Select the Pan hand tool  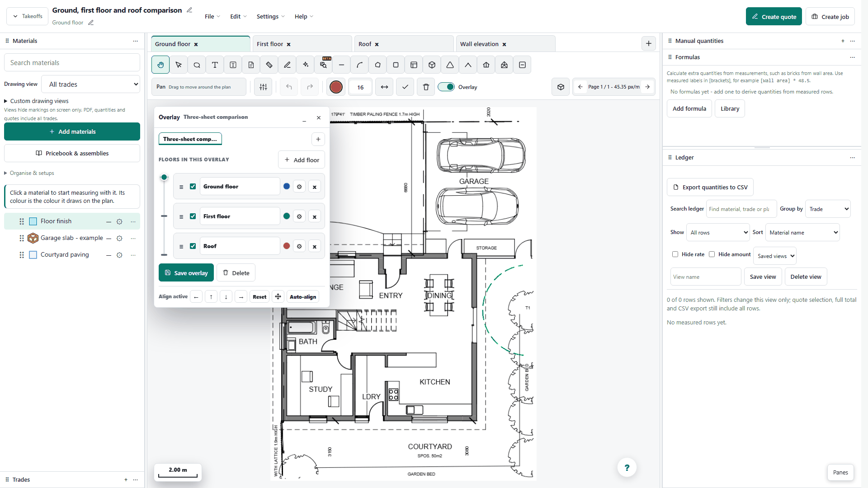(160, 65)
